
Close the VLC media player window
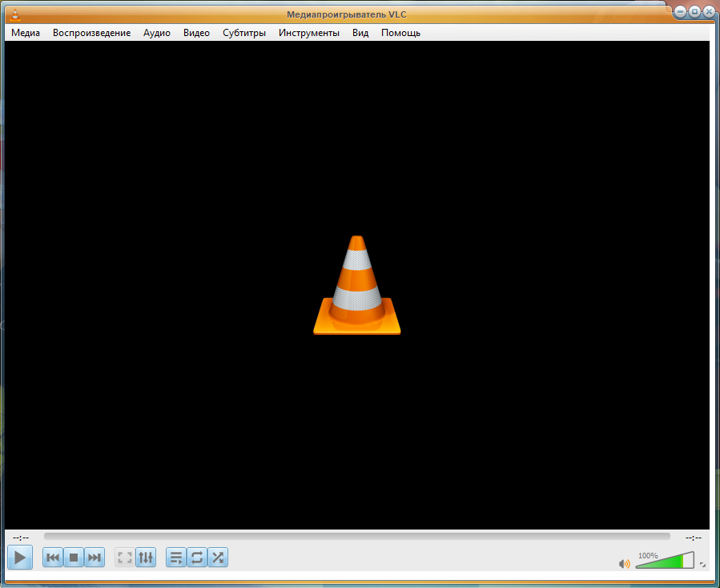click(x=709, y=12)
